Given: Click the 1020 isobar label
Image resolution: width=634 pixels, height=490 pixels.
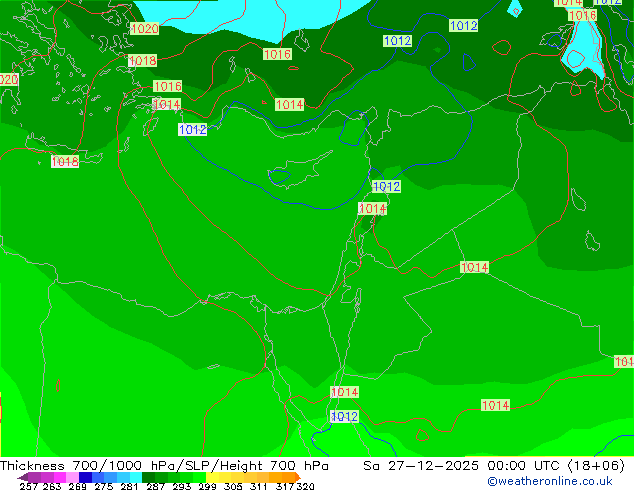Looking at the screenshot, I should pos(144,29).
